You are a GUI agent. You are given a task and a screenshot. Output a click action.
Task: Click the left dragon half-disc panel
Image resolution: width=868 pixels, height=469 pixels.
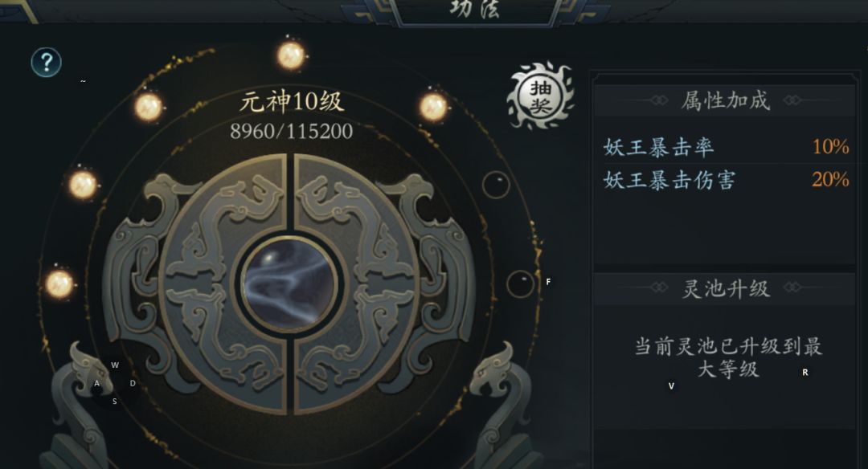[223, 284]
